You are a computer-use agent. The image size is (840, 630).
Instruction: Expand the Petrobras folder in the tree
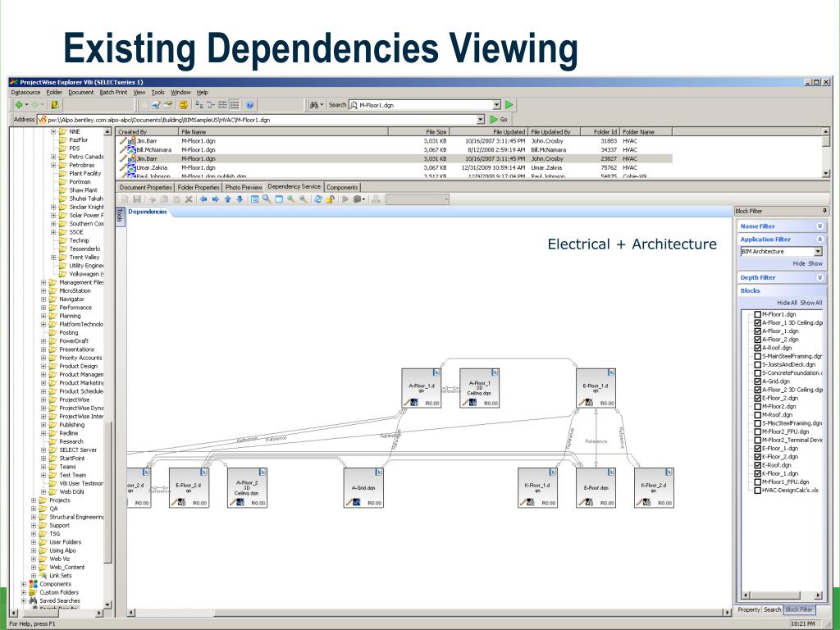tap(53, 165)
